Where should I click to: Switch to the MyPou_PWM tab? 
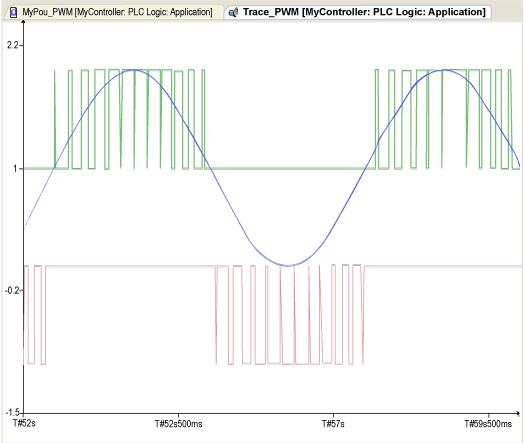tap(113, 12)
